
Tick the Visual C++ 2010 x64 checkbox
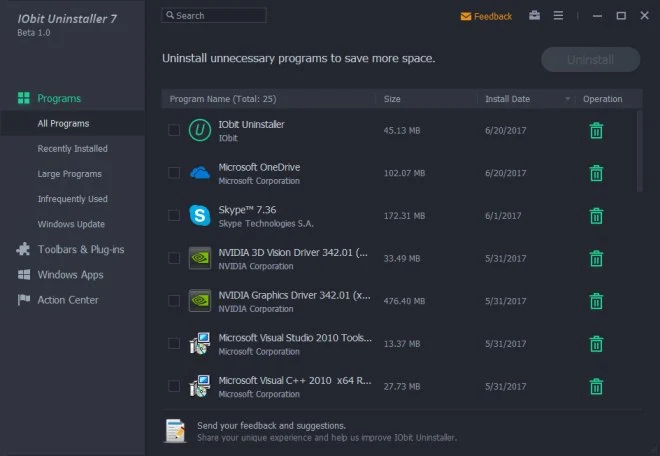(x=174, y=386)
